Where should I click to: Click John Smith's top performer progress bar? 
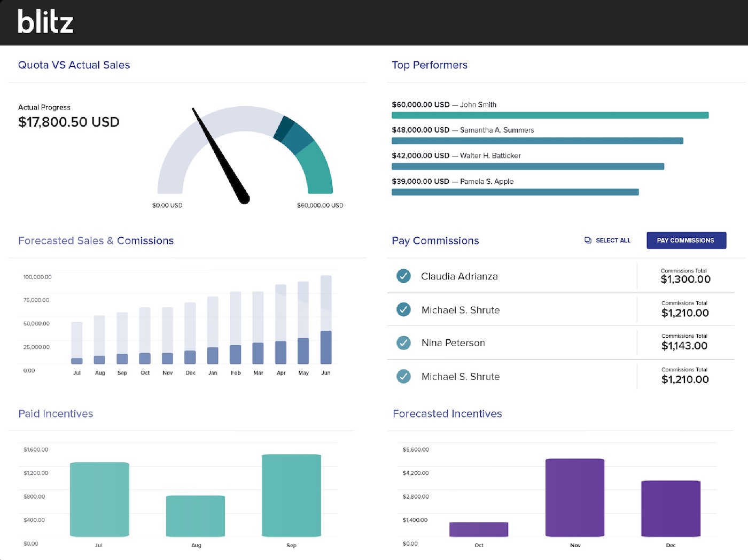point(550,115)
